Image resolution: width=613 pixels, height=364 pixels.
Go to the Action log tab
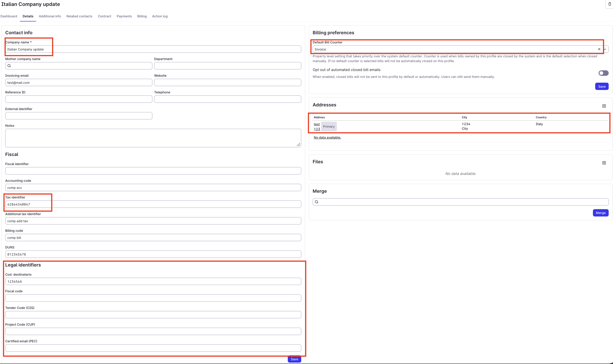[x=160, y=16]
